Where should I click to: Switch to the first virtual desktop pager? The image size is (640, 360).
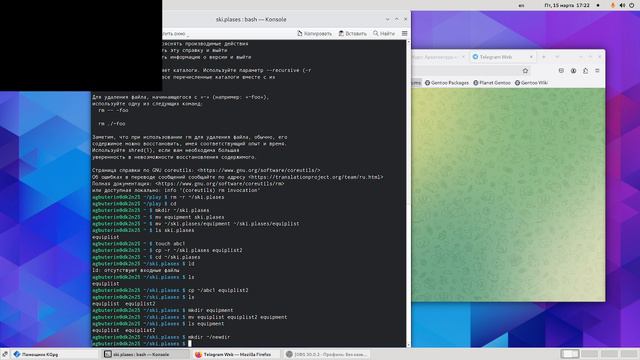click(570, 354)
